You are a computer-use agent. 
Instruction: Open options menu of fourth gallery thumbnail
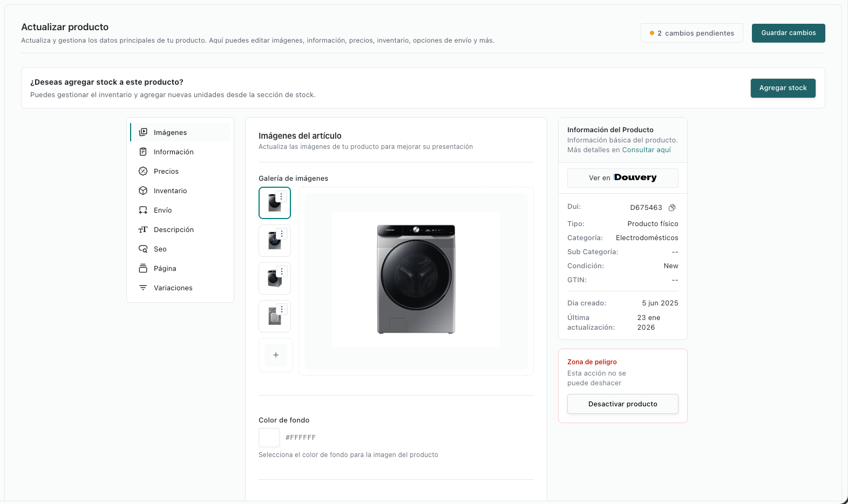(x=282, y=309)
